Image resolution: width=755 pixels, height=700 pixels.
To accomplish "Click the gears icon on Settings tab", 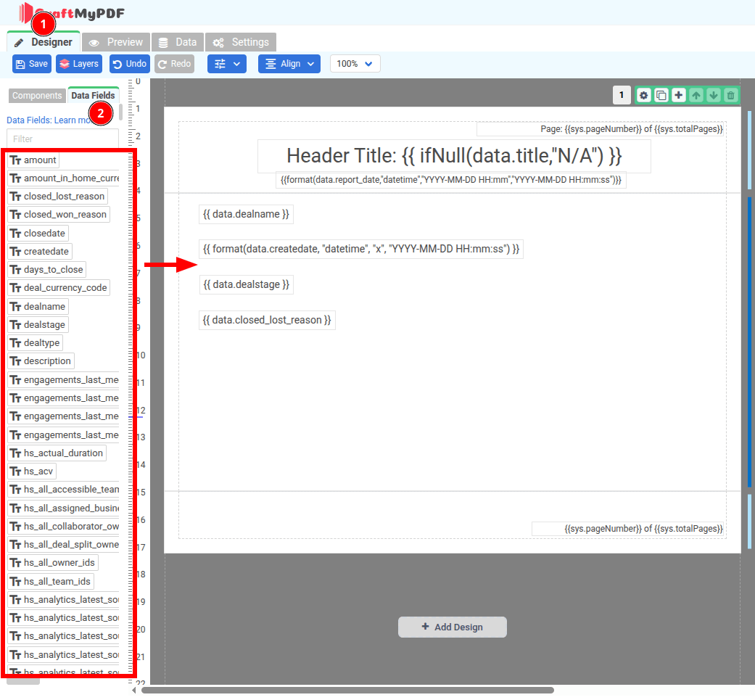I will tap(218, 43).
